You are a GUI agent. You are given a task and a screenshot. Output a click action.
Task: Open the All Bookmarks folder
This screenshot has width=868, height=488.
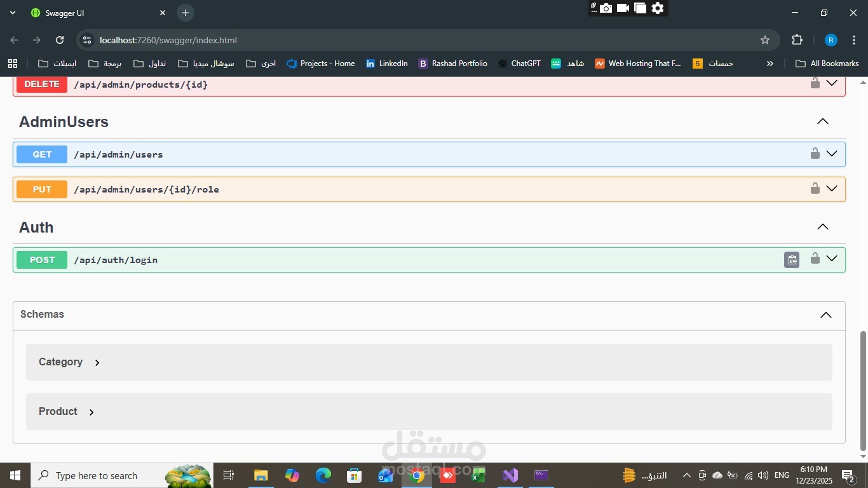click(x=827, y=64)
